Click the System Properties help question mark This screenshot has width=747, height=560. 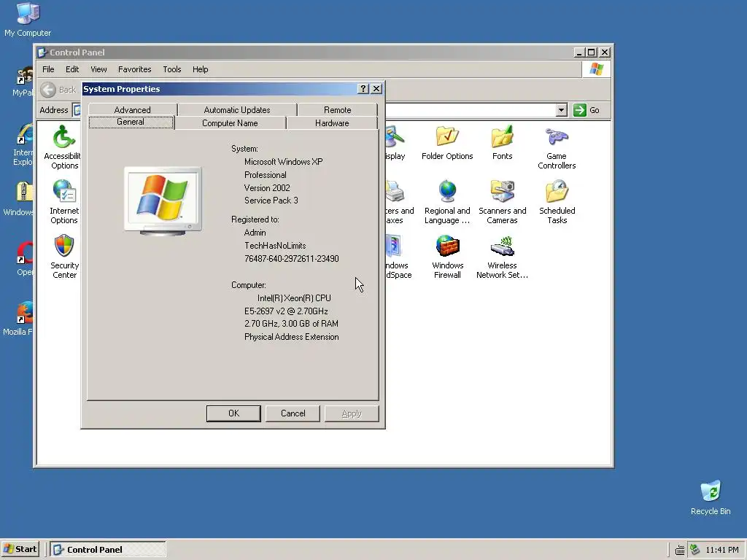pyautogui.click(x=363, y=88)
